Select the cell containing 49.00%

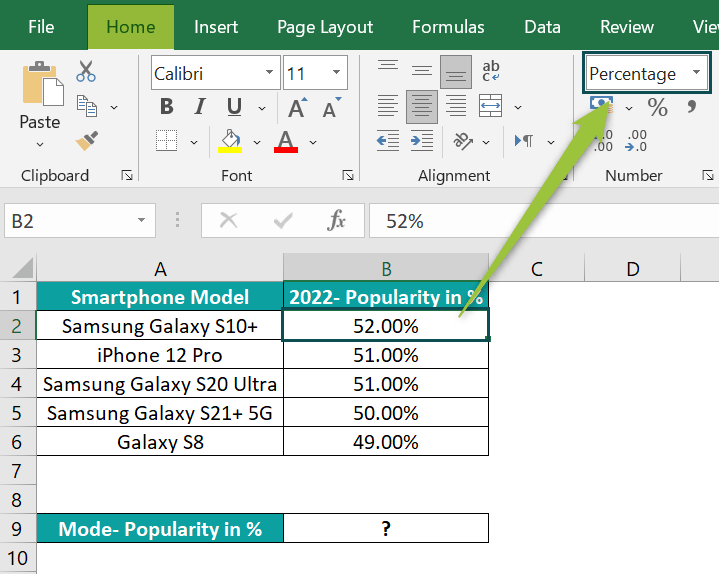click(x=386, y=442)
